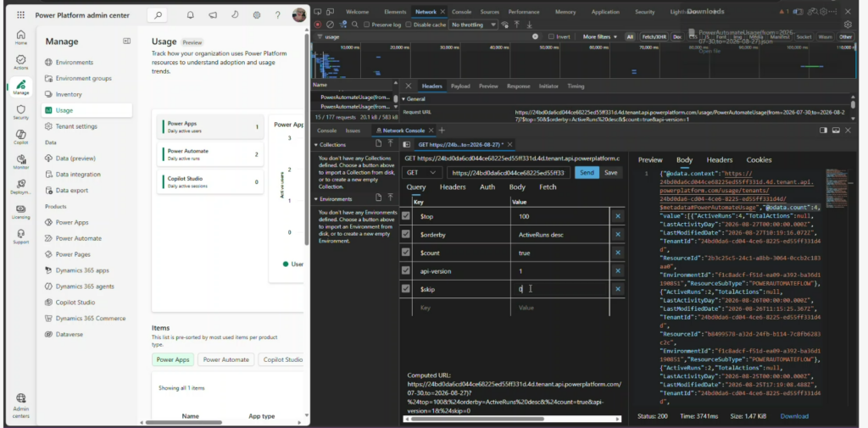Open the user profile avatar
This screenshot has width=868, height=428.
tap(299, 15)
